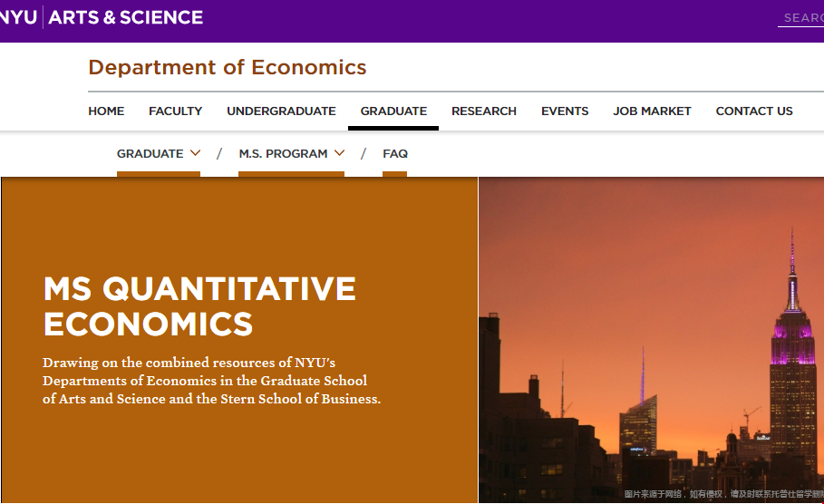Open the Department of Economics title link
The height and width of the screenshot is (504, 824).
click(x=228, y=67)
